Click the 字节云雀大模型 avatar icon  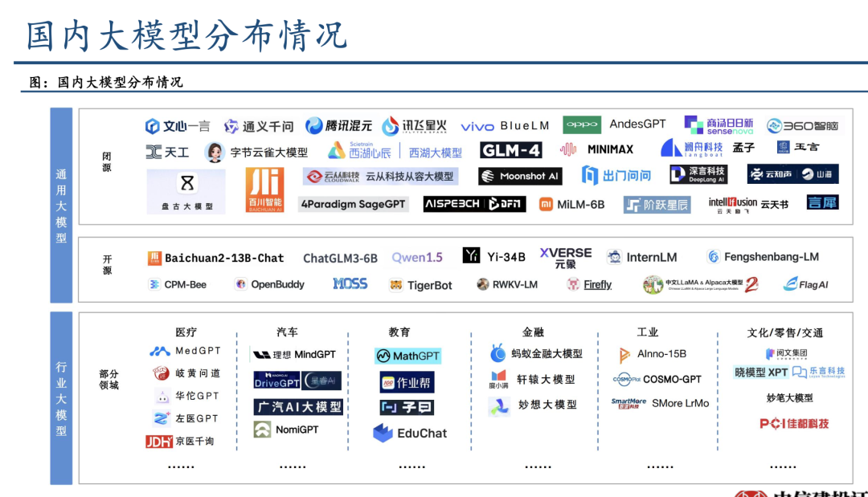pos(215,152)
